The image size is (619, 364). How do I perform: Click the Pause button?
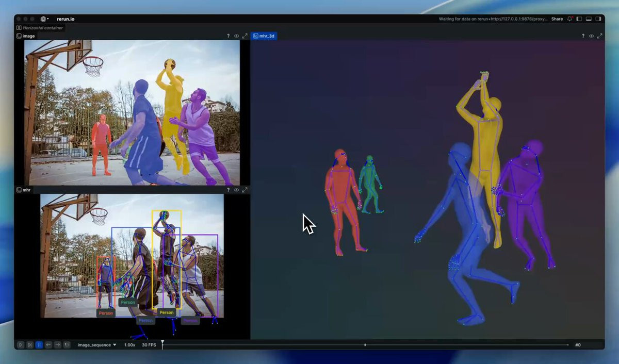pos(39,344)
